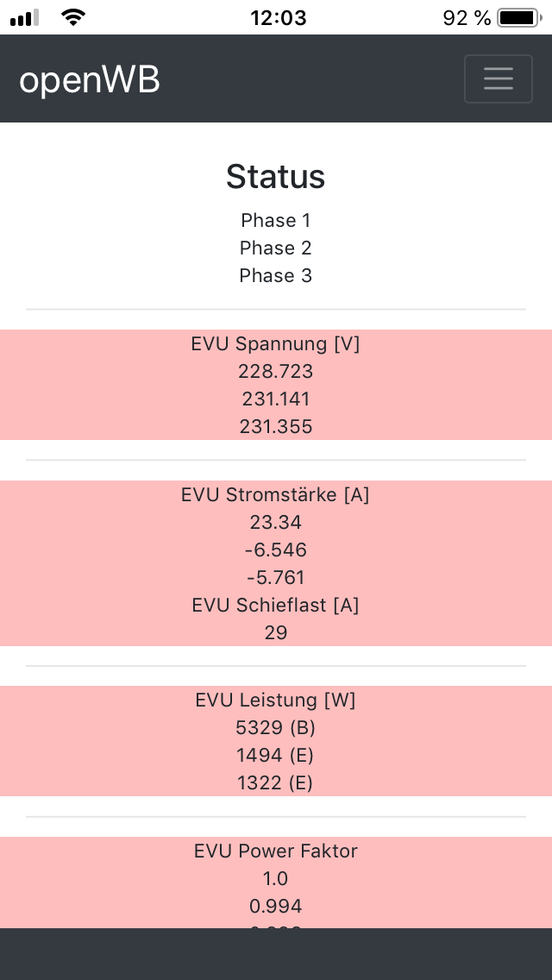Select the EVU Stromstärke [A] header

point(276,495)
